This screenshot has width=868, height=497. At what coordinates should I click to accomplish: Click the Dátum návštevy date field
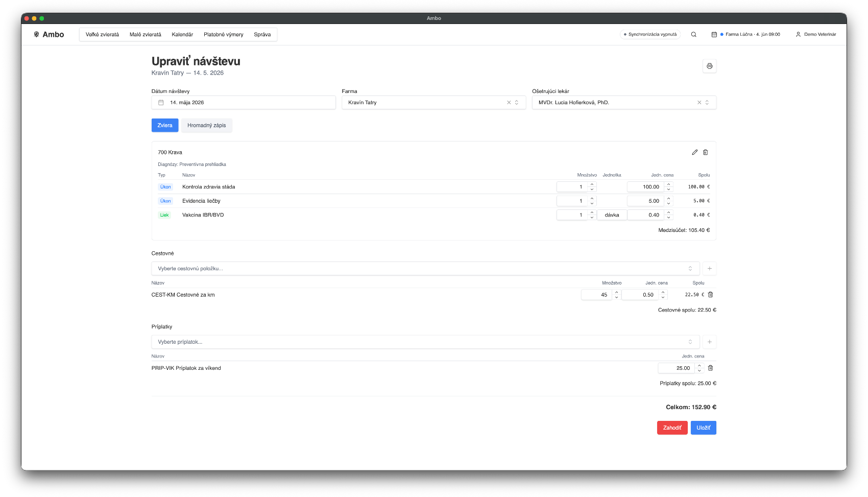click(x=244, y=103)
